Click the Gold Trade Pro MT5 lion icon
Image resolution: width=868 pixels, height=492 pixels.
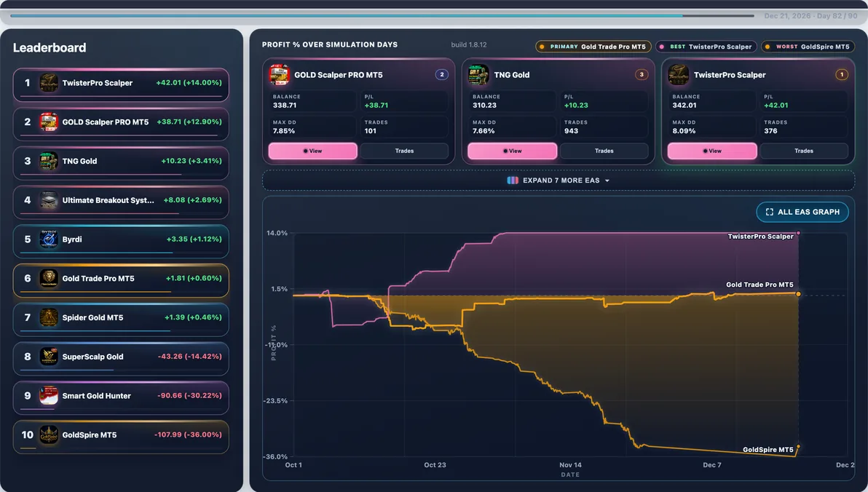pyautogui.click(x=49, y=278)
